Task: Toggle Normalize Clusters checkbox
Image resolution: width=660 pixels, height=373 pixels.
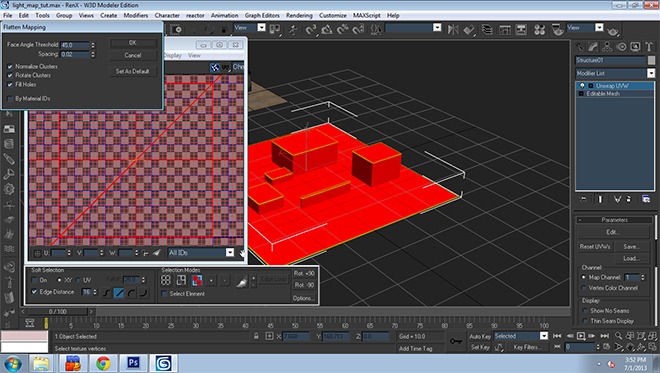Action: (10, 67)
